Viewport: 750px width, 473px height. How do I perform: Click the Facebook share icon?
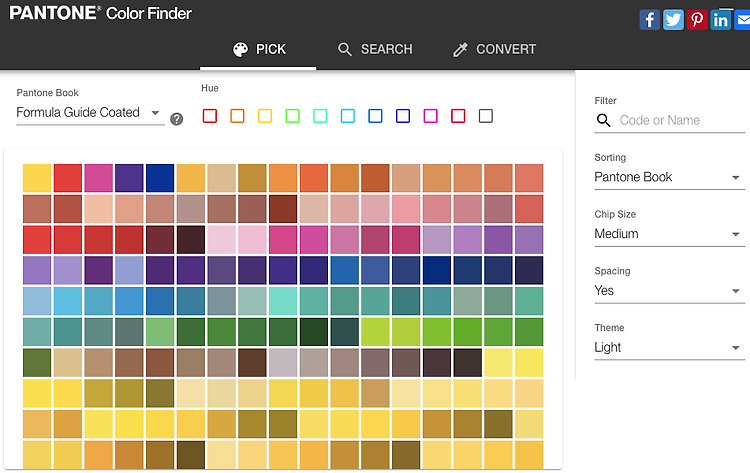pos(650,20)
